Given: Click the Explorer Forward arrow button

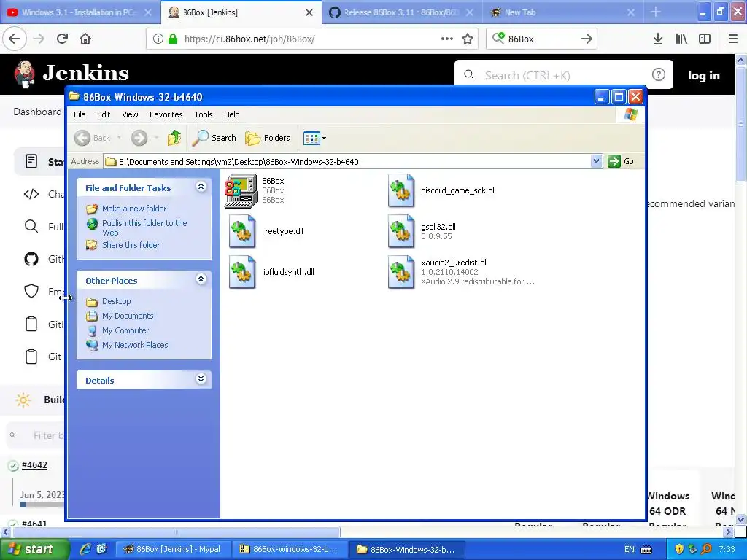Looking at the screenshot, I should pos(139,138).
